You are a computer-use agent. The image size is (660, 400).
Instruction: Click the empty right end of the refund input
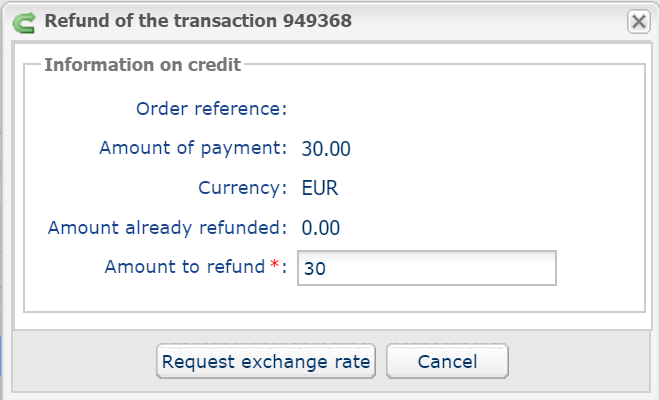pos(505,268)
